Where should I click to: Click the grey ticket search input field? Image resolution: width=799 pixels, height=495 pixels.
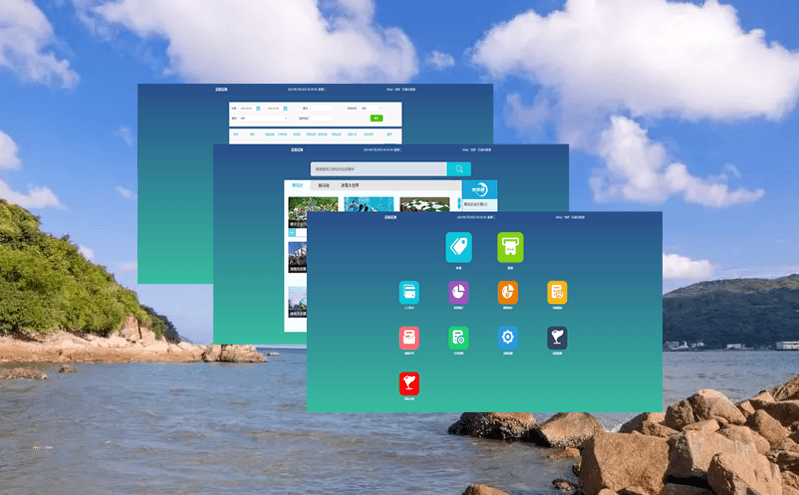tap(378, 169)
